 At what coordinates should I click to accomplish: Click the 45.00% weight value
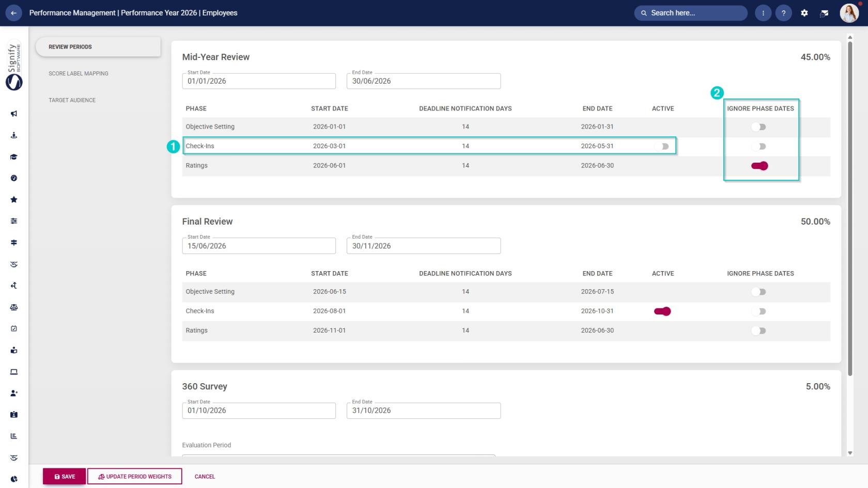click(x=815, y=57)
